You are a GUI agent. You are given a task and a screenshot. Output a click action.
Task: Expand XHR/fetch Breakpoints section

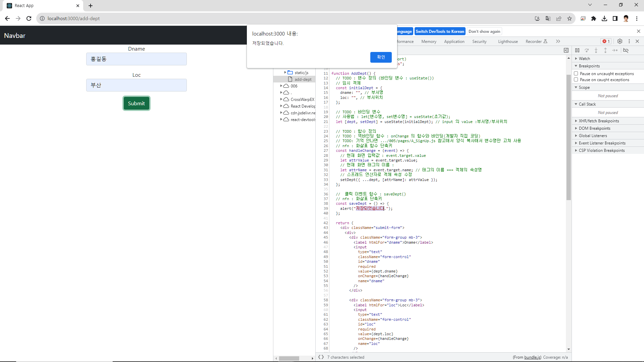point(598,121)
